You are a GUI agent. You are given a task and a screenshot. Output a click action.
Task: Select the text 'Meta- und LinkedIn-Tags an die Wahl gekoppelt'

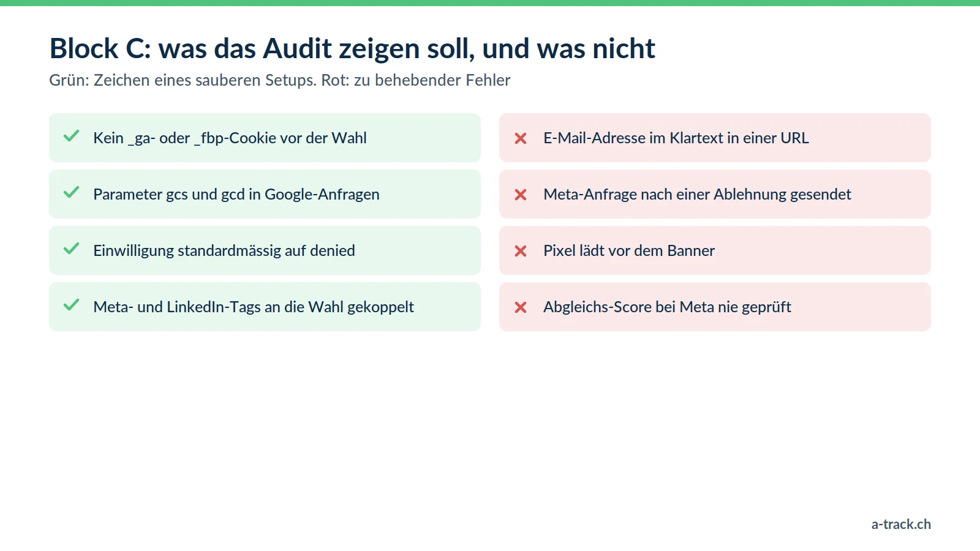coord(254,307)
